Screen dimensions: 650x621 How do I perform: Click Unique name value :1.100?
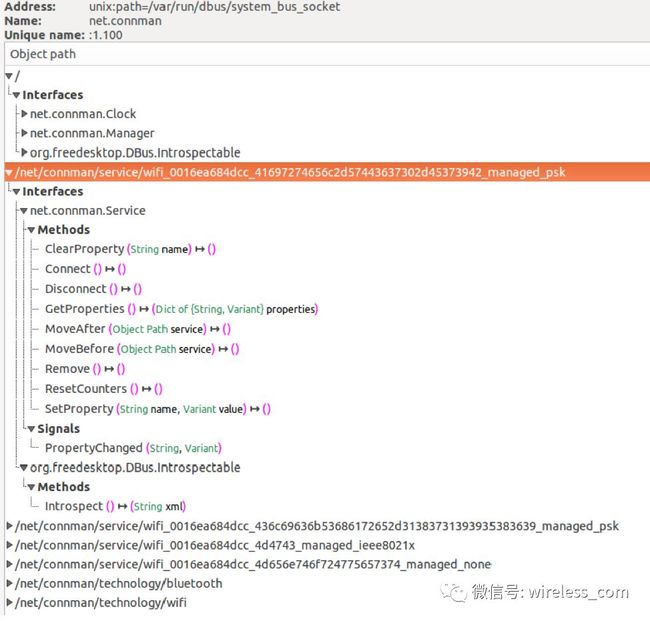pyautogui.click(x=106, y=35)
